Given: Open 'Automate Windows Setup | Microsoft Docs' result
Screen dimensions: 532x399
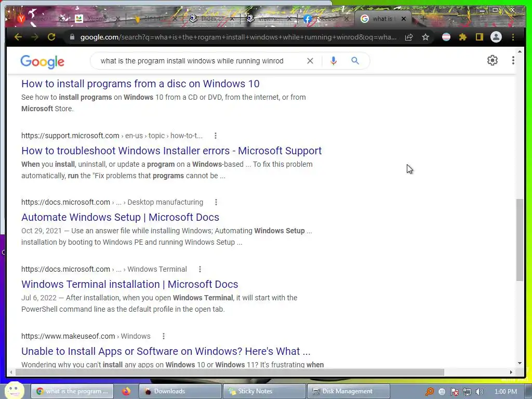Looking at the screenshot, I should pyautogui.click(x=120, y=217).
